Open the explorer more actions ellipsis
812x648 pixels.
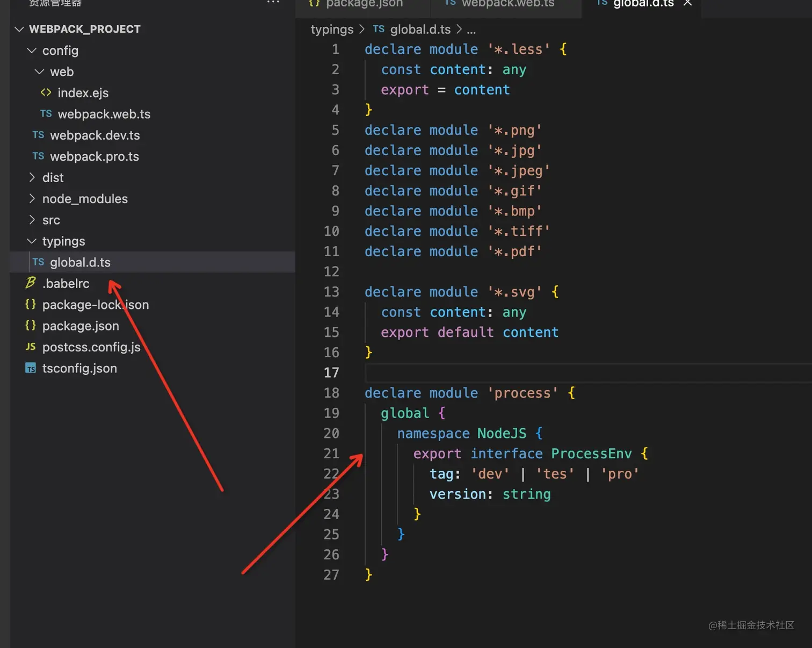coord(273,3)
